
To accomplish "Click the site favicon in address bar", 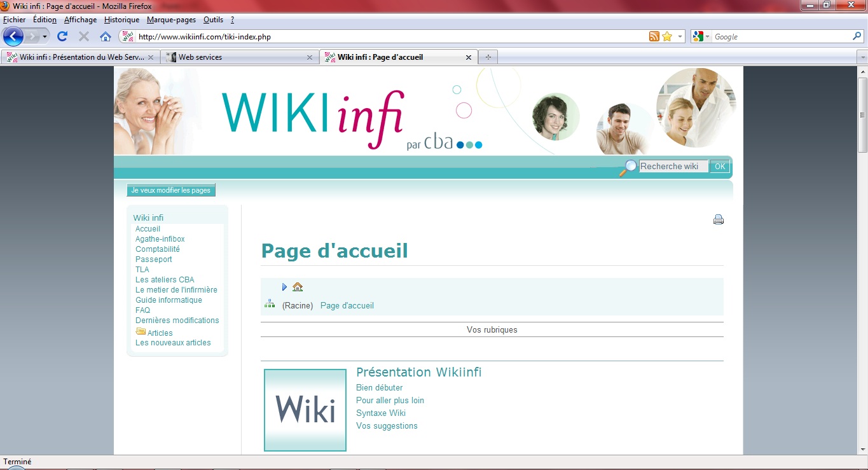I will [x=128, y=36].
